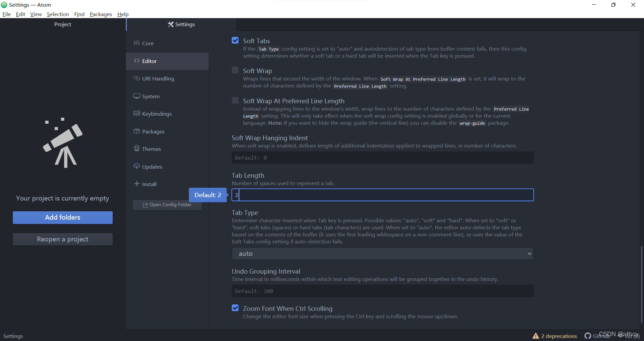Click the 'Soft Wrap Hanging Indent' heading
The width and height of the screenshot is (644, 341).
[x=270, y=138]
